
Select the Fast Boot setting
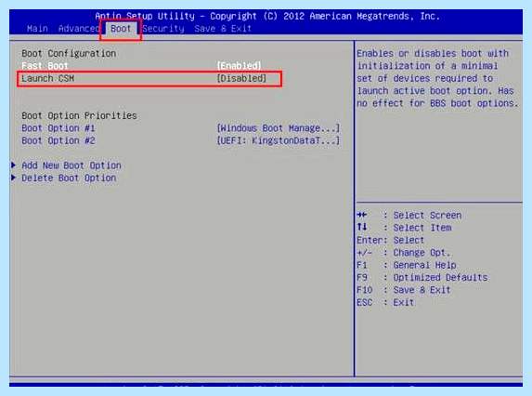coord(45,66)
